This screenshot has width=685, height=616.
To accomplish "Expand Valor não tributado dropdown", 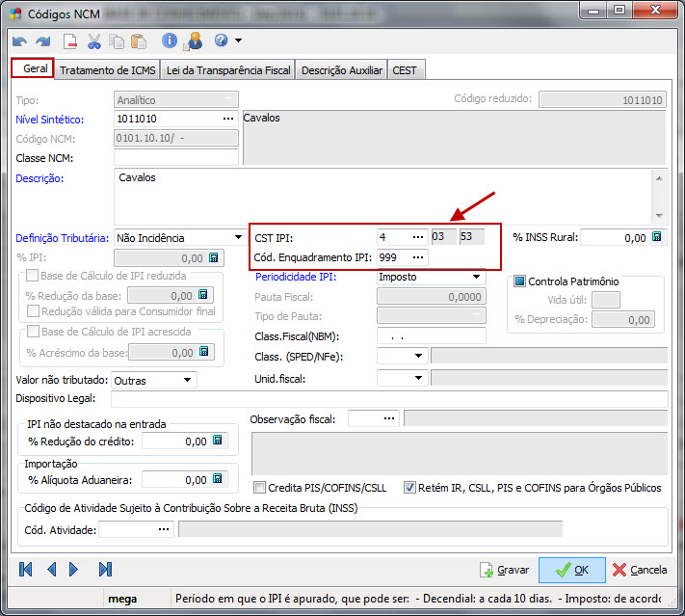I will [188, 381].
